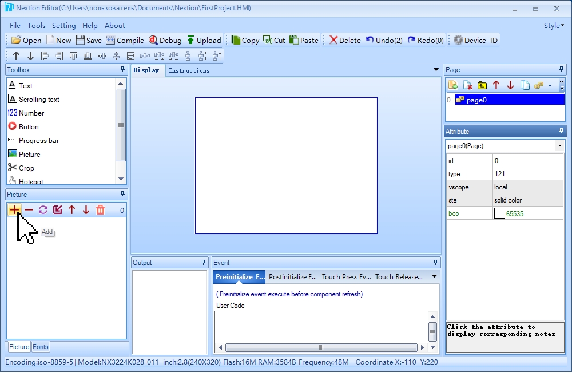Switch to the Fonts tab
572x392 pixels.
41,347
